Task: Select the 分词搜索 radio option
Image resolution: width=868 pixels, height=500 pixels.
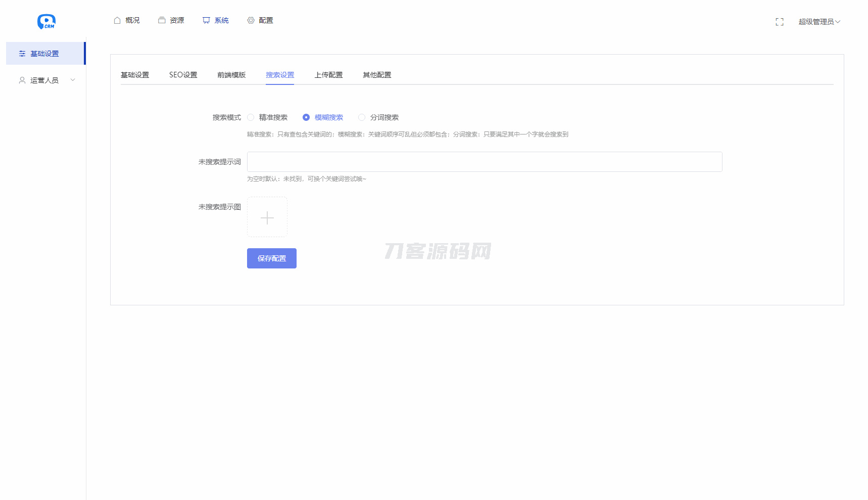Action: click(x=362, y=117)
